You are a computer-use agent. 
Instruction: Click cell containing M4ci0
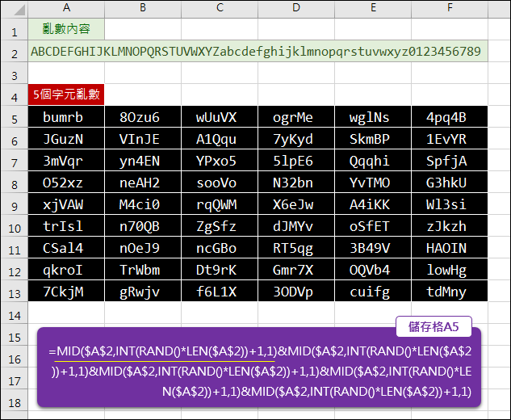(143, 204)
